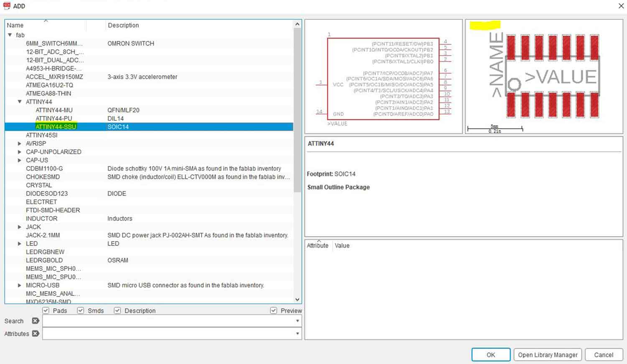Screen dimensions: 627x364
Task: Toggle the Description checkbox
Action: (x=117, y=311)
